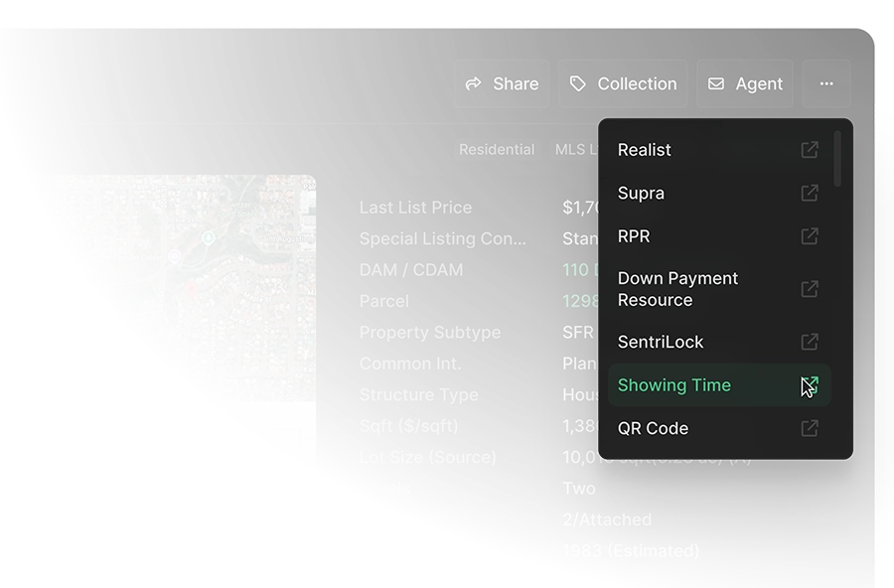This screenshot has width=894, height=588.
Task: Click the tag icon beside Collection
Action: (577, 83)
